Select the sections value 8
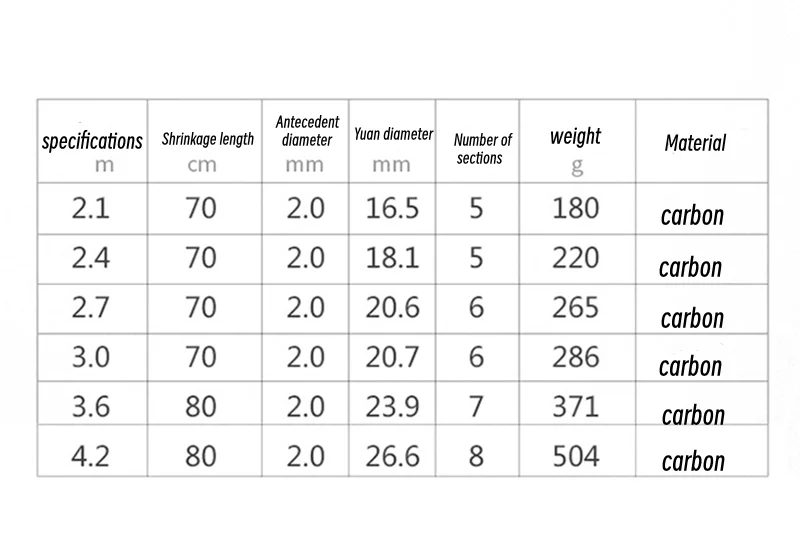 click(x=476, y=456)
